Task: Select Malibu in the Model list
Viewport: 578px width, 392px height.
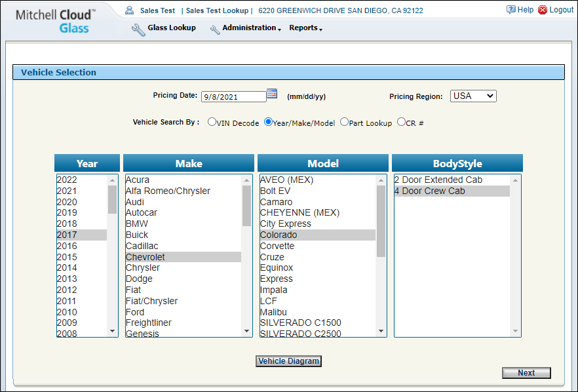Action: click(x=318, y=312)
